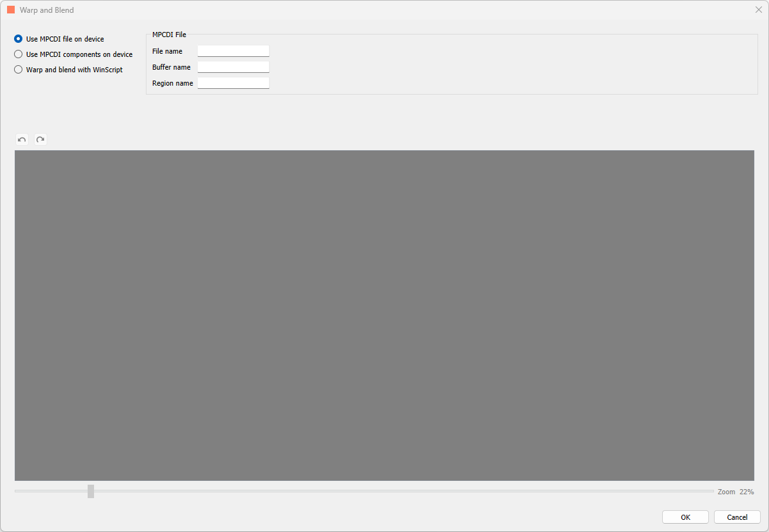769x532 pixels.
Task: Confirm with the OK button
Action: click(x=685, y=517)
